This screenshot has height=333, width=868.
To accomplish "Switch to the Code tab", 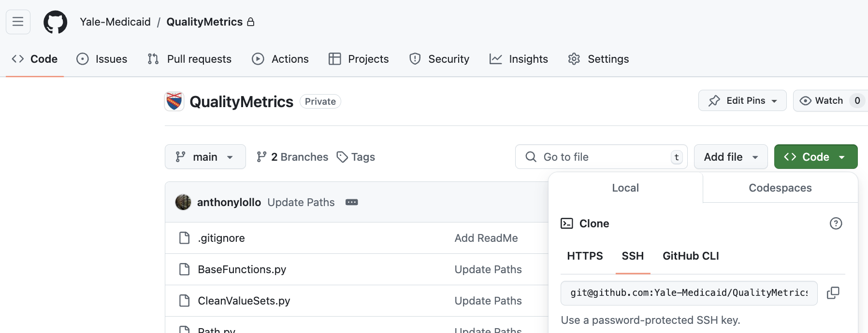I will pos(34,59).
